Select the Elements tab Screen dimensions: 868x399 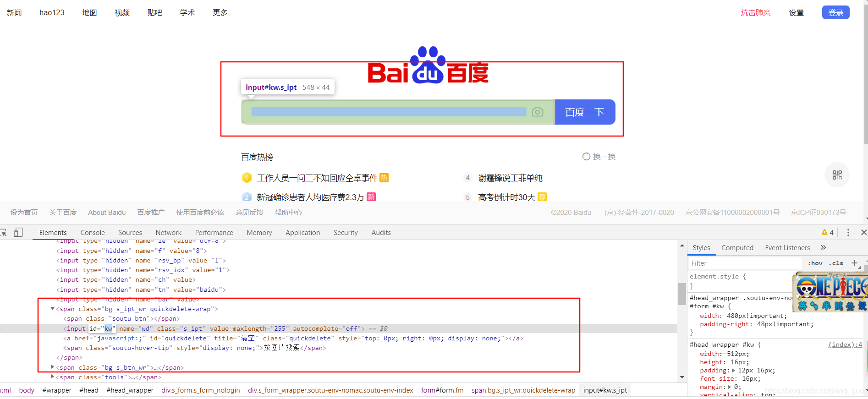[x=53, y=233]
